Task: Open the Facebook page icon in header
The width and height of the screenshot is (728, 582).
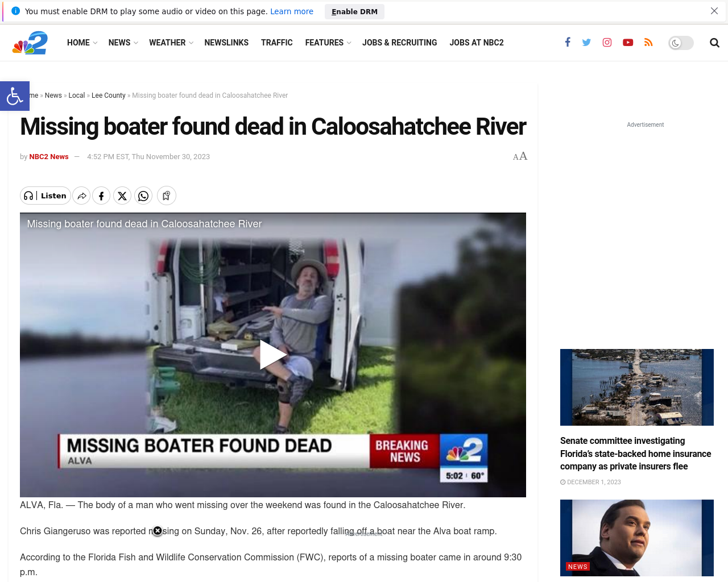Action: click(x=568, y=43)
